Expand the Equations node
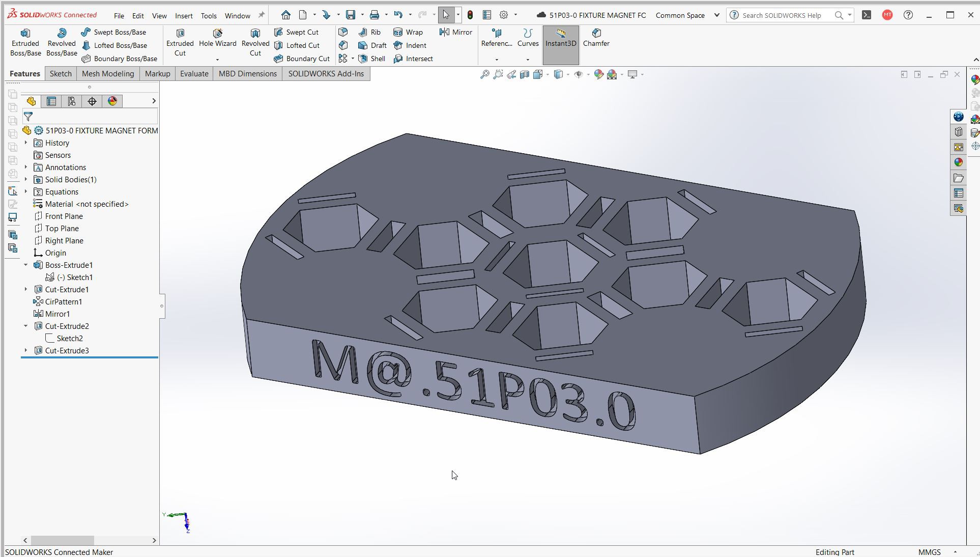Screen dimensions: 980x557 26,191
